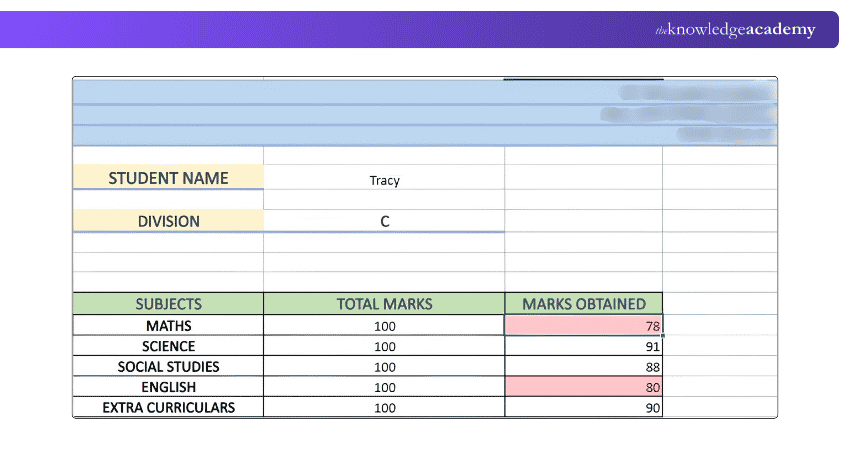The width and height of the screenshot is (850, 450).
Task: Click the SOCIAL STUDIES subject cell
Action: [x=168, y=367]
